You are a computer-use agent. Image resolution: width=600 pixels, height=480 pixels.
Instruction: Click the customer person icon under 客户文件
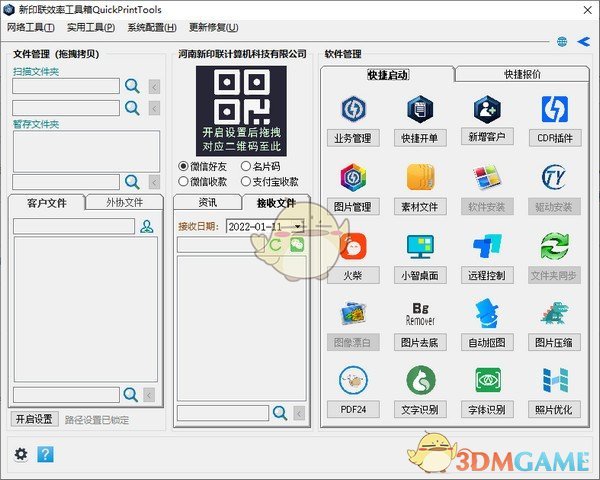coord(147,226)
